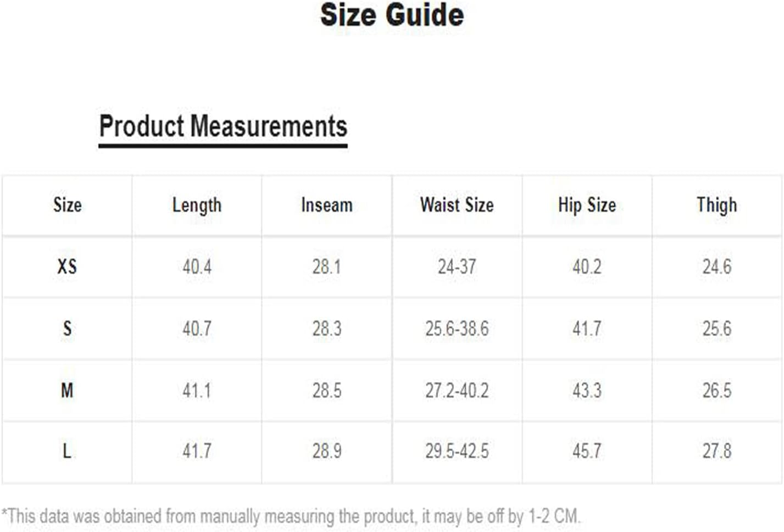Click the manual measurement disclaimer note

click(x=291, y=516)
